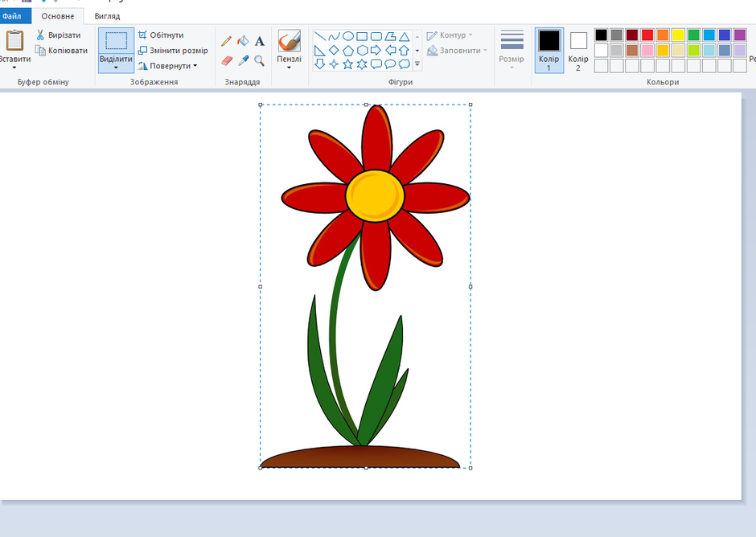This screenshot has width=756, height=537.
Task: Open the Файл menu
Action: pos(14,16)
